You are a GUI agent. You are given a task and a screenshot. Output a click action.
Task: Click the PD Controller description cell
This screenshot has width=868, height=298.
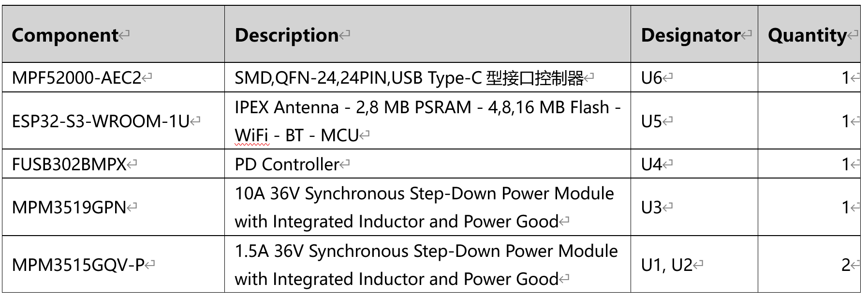tap(286, 164)
